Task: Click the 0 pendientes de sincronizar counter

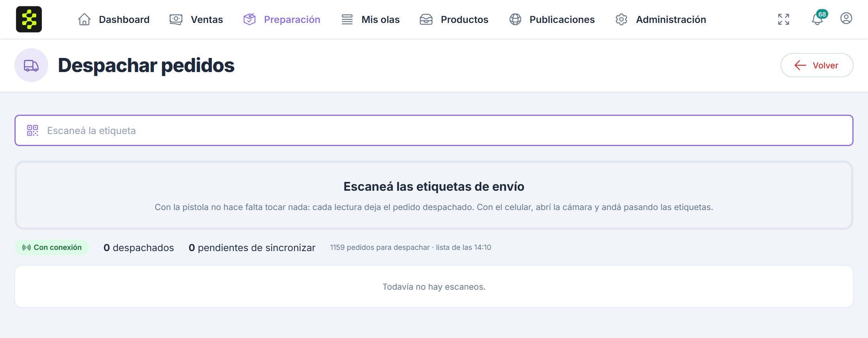Action: 252,247
